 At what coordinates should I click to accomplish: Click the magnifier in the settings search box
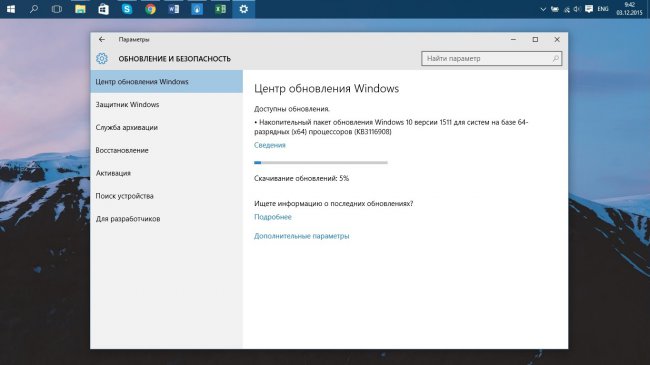(555, 58)
